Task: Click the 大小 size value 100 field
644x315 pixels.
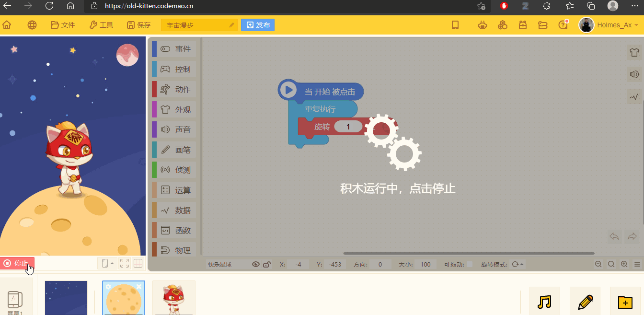Action: (425, 264)
